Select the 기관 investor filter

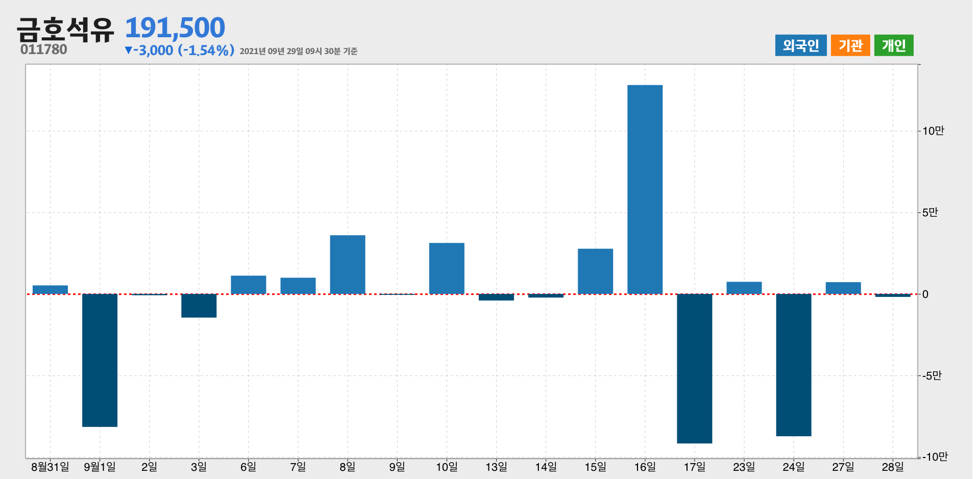[850, 45]
